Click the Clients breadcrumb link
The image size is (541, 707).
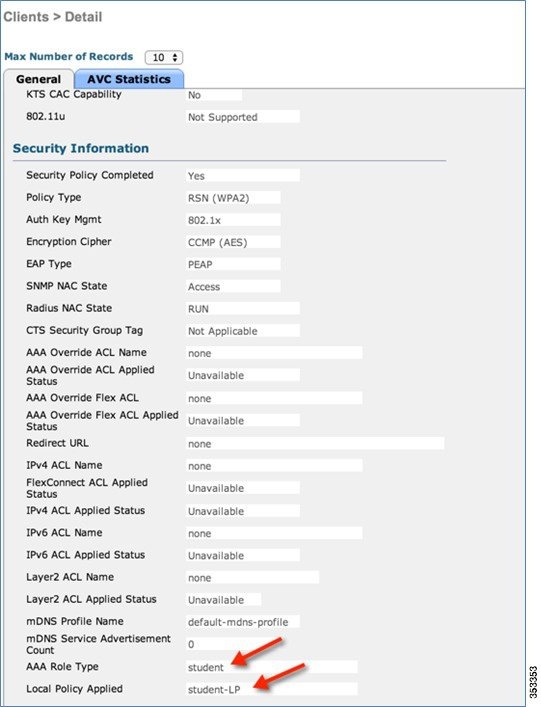(26, 17)
